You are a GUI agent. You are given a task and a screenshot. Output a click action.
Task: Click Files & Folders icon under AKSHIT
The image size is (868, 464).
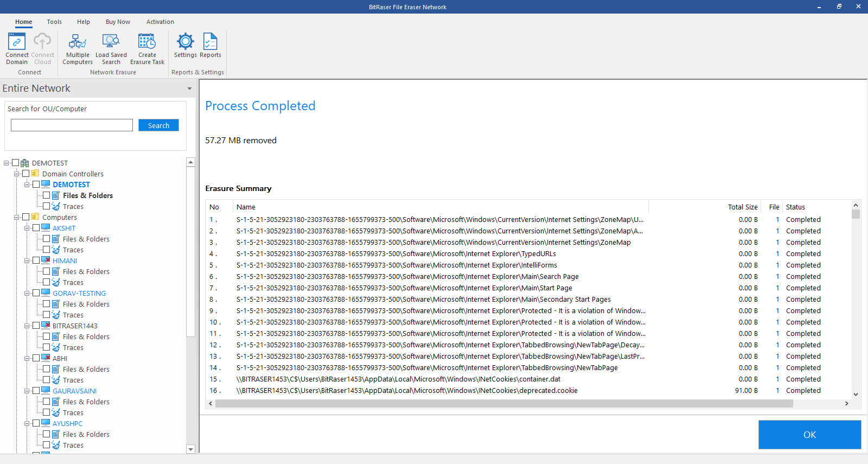[x=56, y=239]
